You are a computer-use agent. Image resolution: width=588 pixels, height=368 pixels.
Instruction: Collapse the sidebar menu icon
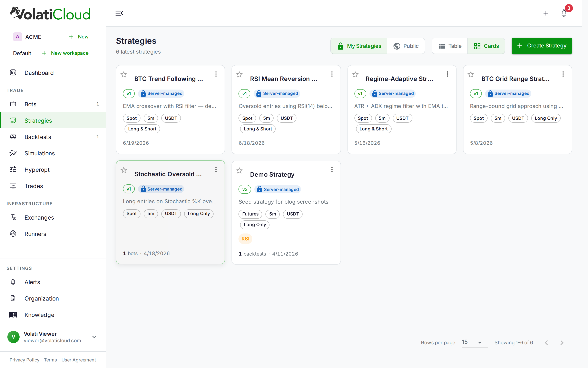click(119, 13)
